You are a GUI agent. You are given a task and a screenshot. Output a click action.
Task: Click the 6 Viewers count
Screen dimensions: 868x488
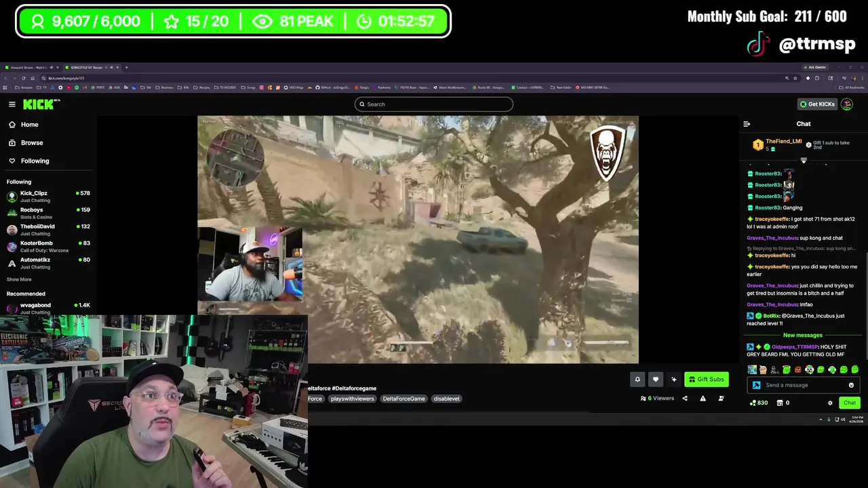[x=657, y=399]
